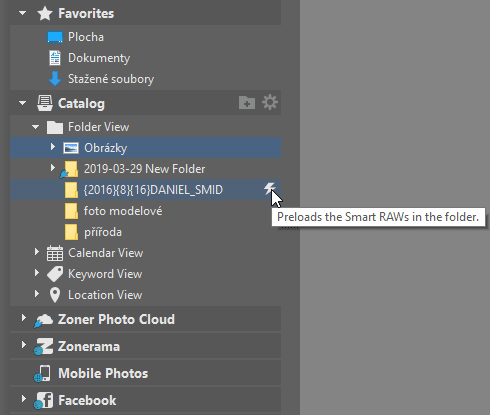Expand the Calendar View node
This screenshot has height=415, width=490.
click(37, 252)
